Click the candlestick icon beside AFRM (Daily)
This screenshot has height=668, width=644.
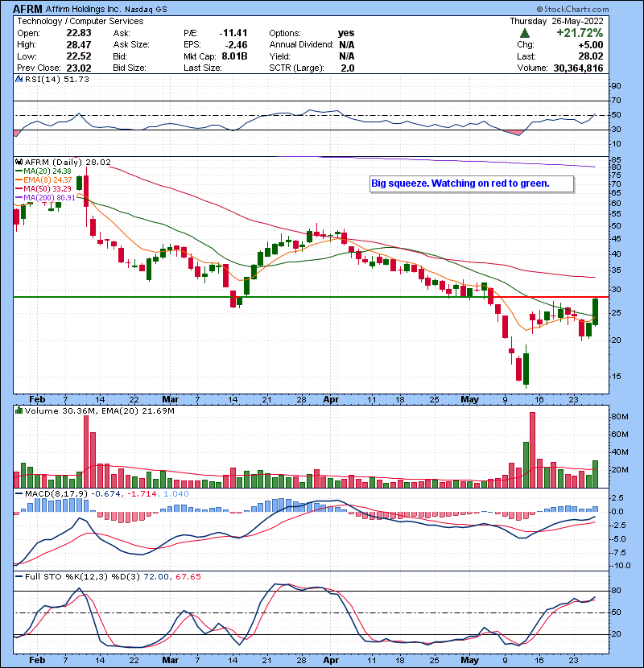tap(19, 163)
